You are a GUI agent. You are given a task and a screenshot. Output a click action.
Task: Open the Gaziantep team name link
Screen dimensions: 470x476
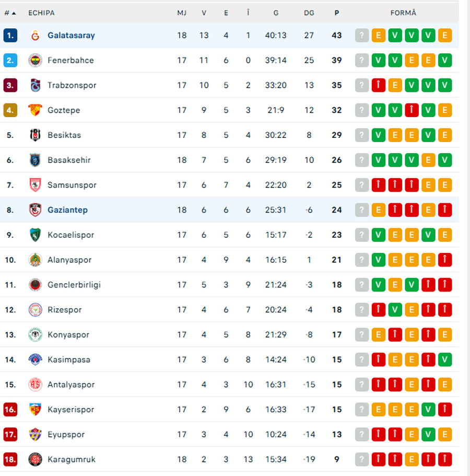coord(67,210)
